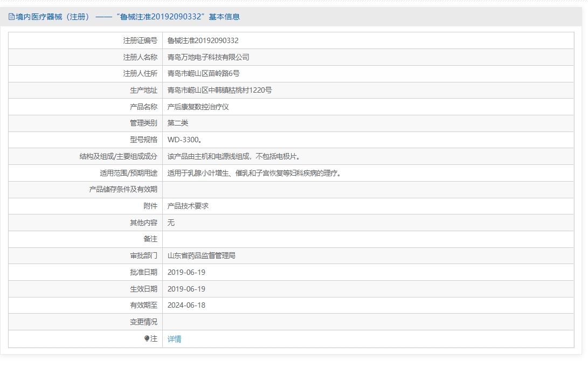Click the 管理类别 label

point(143,123)
